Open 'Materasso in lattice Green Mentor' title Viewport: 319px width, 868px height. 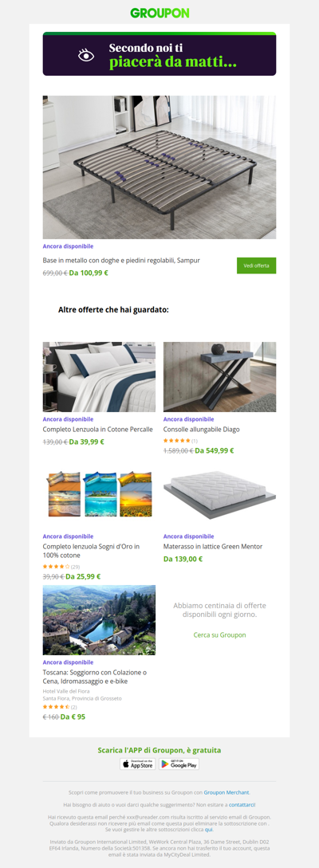point(213,546)
